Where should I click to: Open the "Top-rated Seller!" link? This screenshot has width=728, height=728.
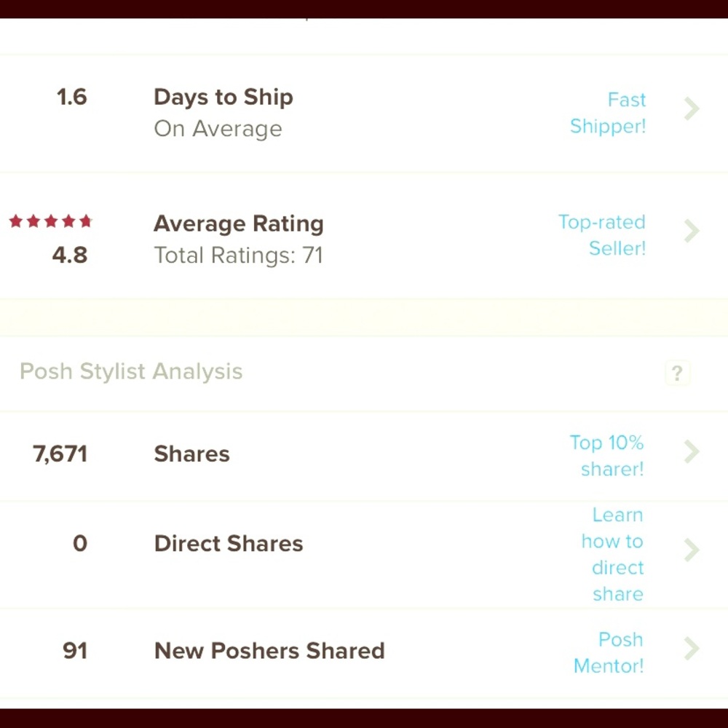coord(602,235)
